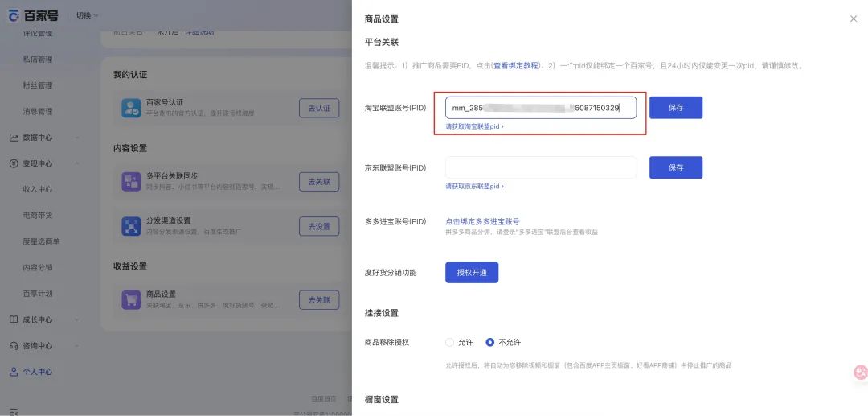Screen dimensions: 868x416
Task: Open 私信管理 in the sidebar
Action: click(x=38, y=60)
